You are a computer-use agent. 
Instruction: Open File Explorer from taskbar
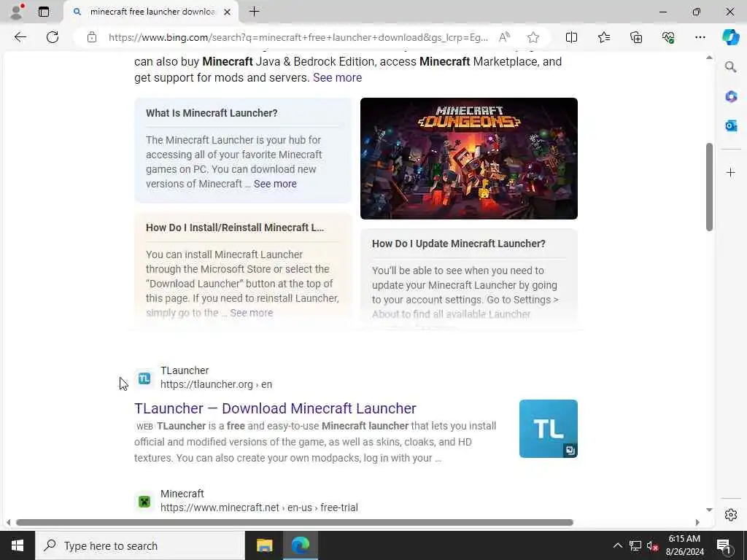pos(264,545)
